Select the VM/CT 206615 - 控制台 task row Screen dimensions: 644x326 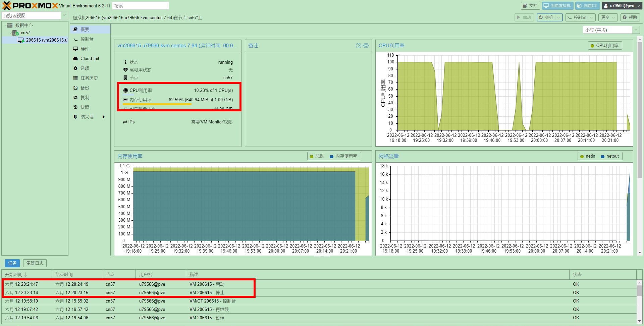click(x=319, y=301)
